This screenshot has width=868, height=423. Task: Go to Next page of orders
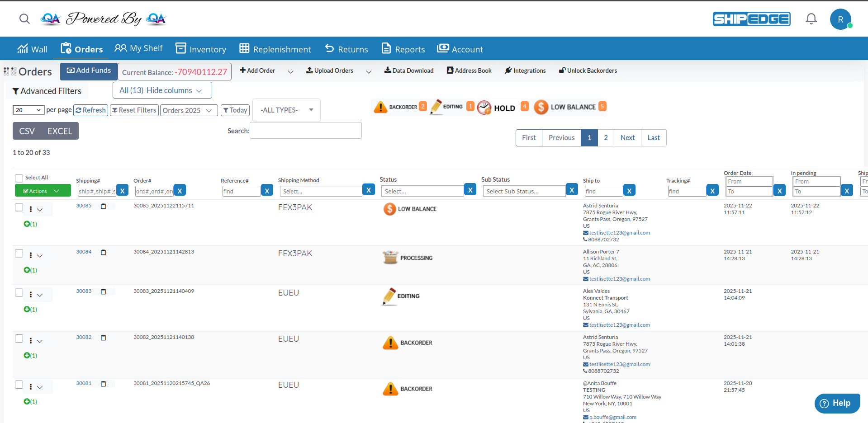coord(627,138)
